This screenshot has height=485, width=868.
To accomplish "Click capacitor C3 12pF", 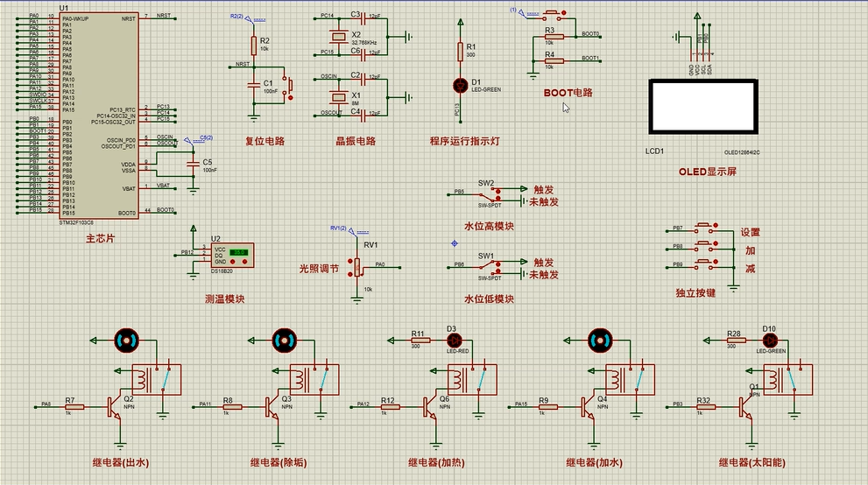I will click(x=363, y=18).
